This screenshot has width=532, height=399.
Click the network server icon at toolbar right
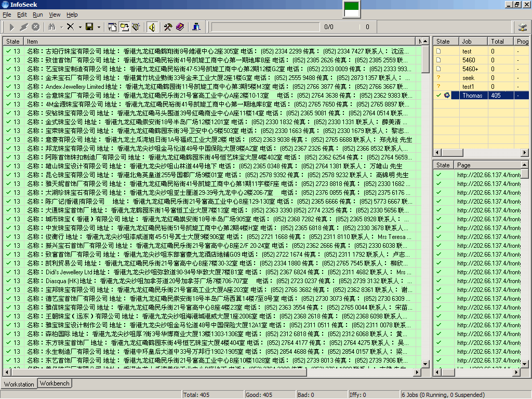(522, 27)
